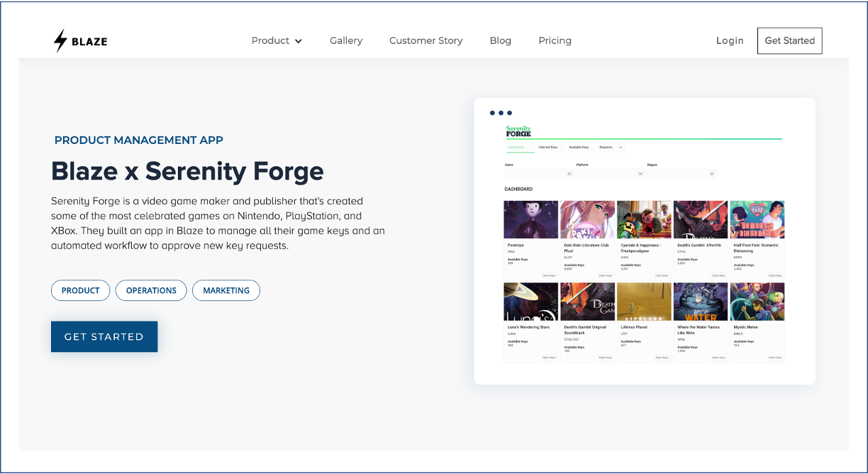Screen dimensions: 868x474
Task: Open the Game filter dropdown
Action: pos(539,173)
